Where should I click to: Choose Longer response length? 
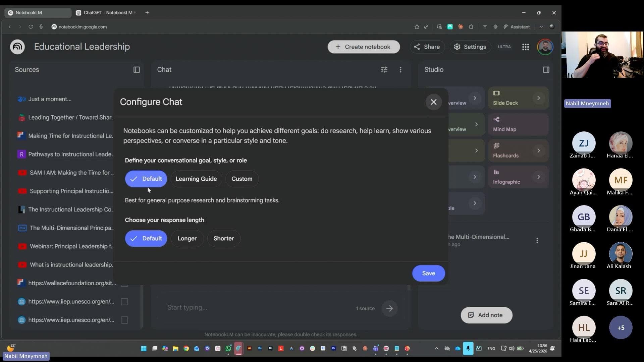(x=187, y=238)
